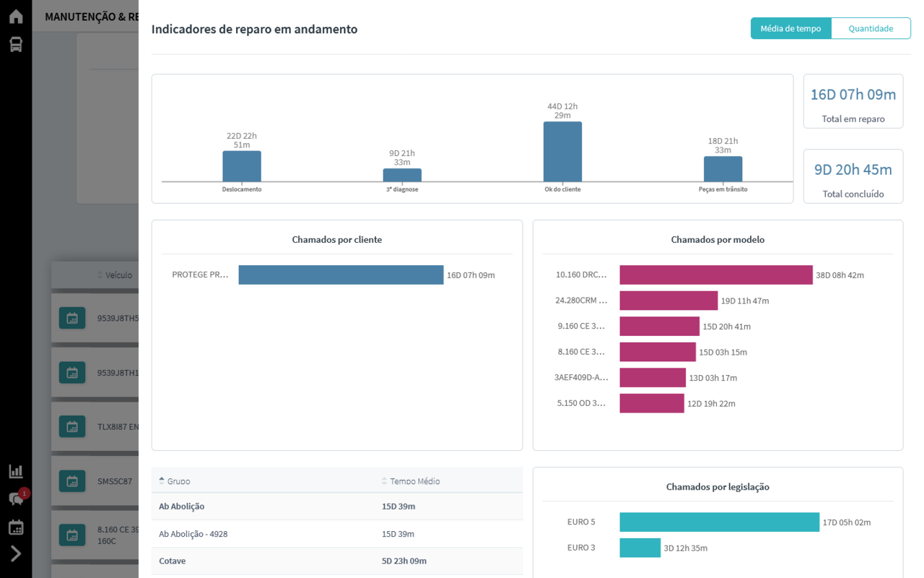Screen dimensions: 924x578
Task: Go to the Home icon in sidebar
Action: (16, 16)
